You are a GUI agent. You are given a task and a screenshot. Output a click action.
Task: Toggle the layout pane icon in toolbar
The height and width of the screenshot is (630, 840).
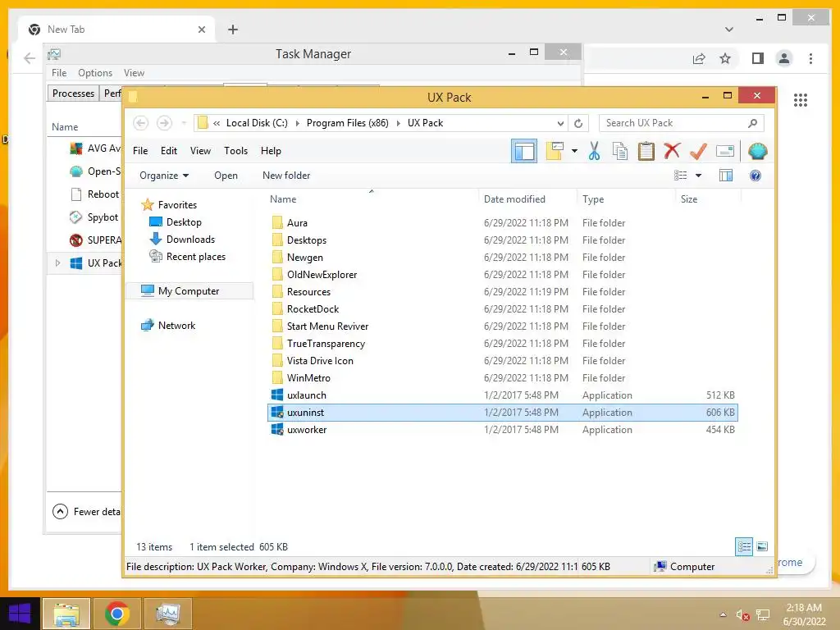pos(524,151)
